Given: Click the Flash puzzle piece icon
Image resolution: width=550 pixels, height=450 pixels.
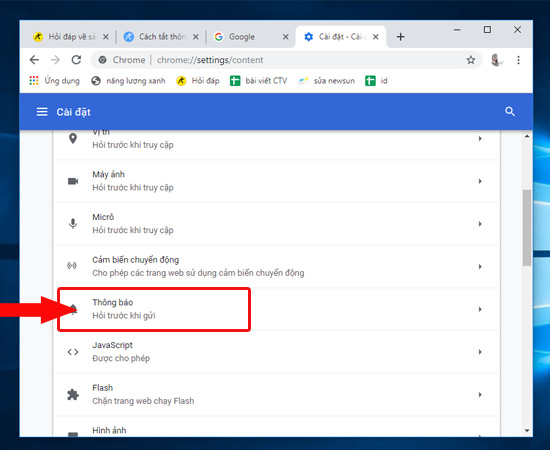Looking at the screenshot, I should (73, 395).
